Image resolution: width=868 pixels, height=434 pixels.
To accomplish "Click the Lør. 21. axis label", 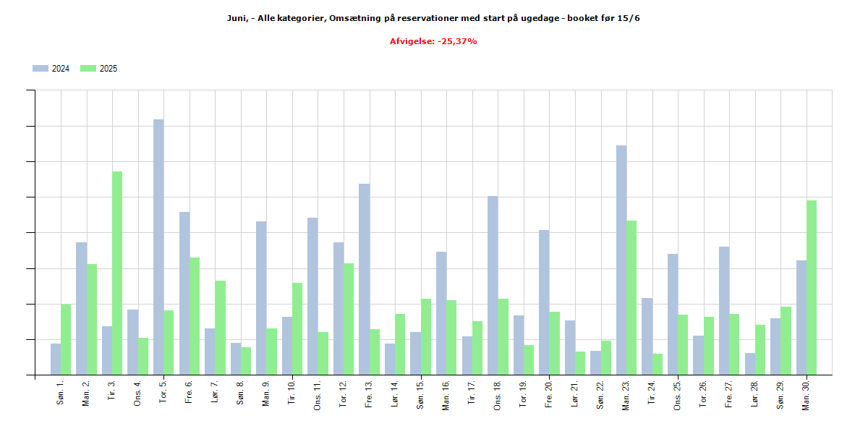I will (574, 393).
